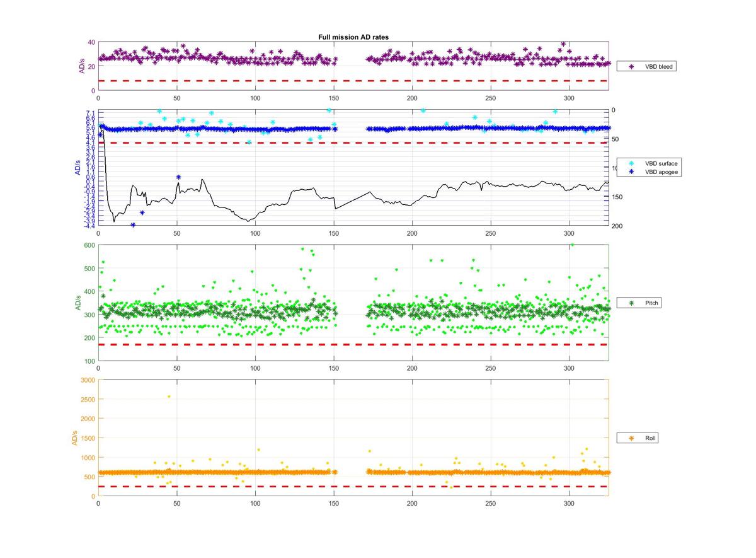The width and height of the screenshot is (756, 558).
Task: Click the blue AD/s y-axis label
Action: pyautogui.click(x=78, y=168)
